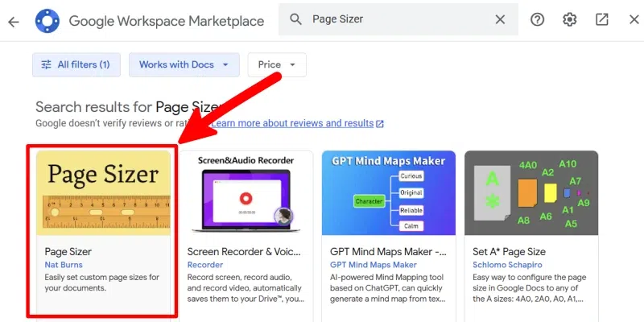This screenshot has height=322, width=644.
Task: Click GPT Mind Maps Maker -... title
Action: tap(388, 251)
